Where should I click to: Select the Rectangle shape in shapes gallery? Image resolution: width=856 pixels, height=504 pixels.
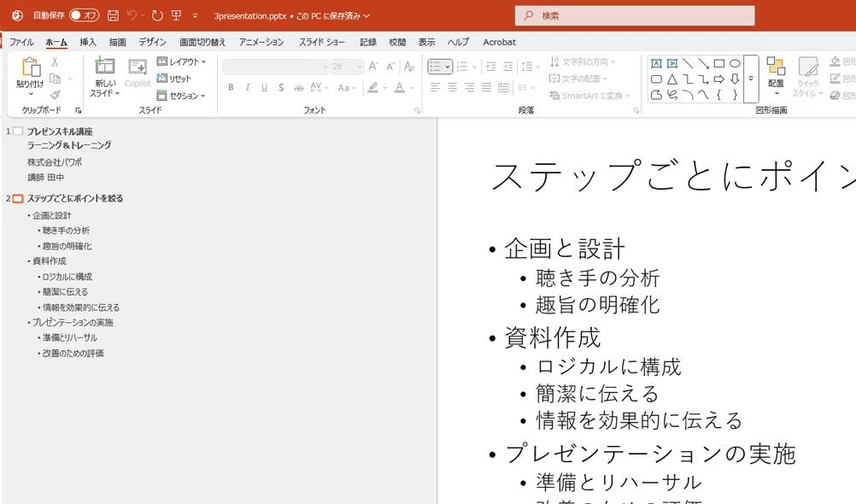point(719,63)
